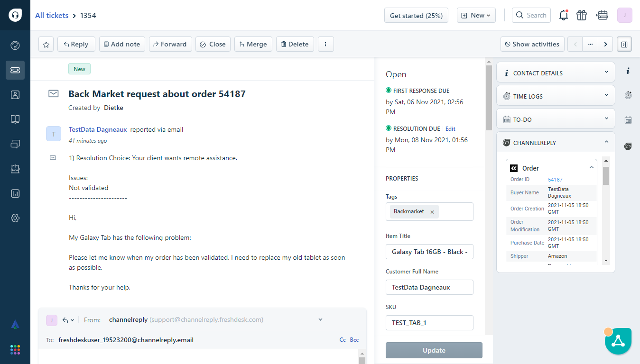Collapse the ChannelReply section
The height and width of the screenshot is (364, 640).
click(x=556, y=143)
